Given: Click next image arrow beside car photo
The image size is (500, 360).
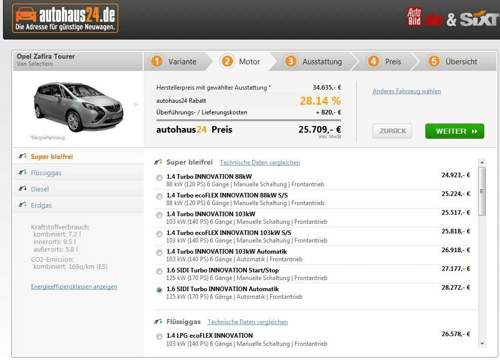Looking at the screenshot, I should tap(136, 104).
